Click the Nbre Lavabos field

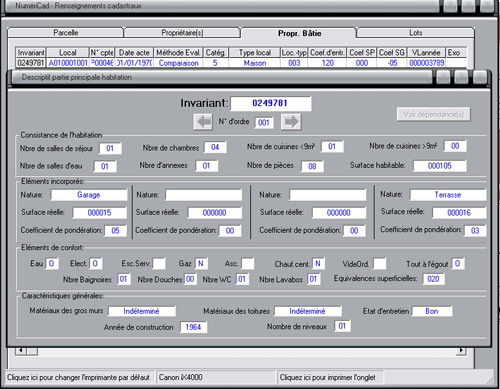pyautogui.click(x=314, y=279)
